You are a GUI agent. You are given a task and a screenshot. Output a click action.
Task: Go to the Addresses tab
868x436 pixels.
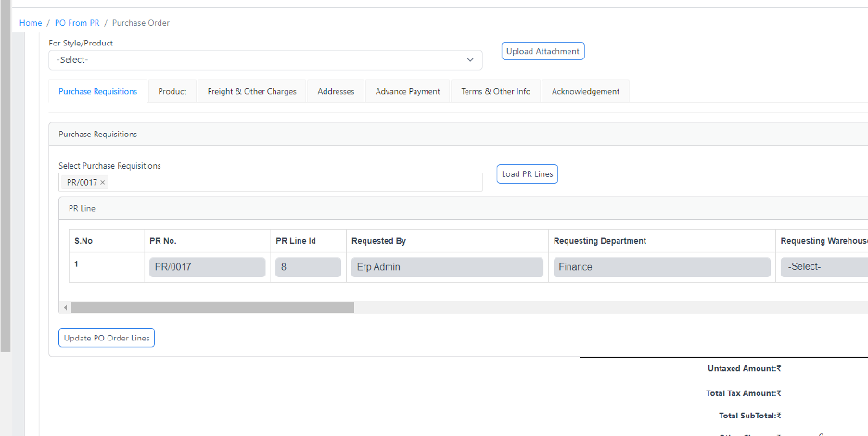pyautogui.click(x=336, y=91)
